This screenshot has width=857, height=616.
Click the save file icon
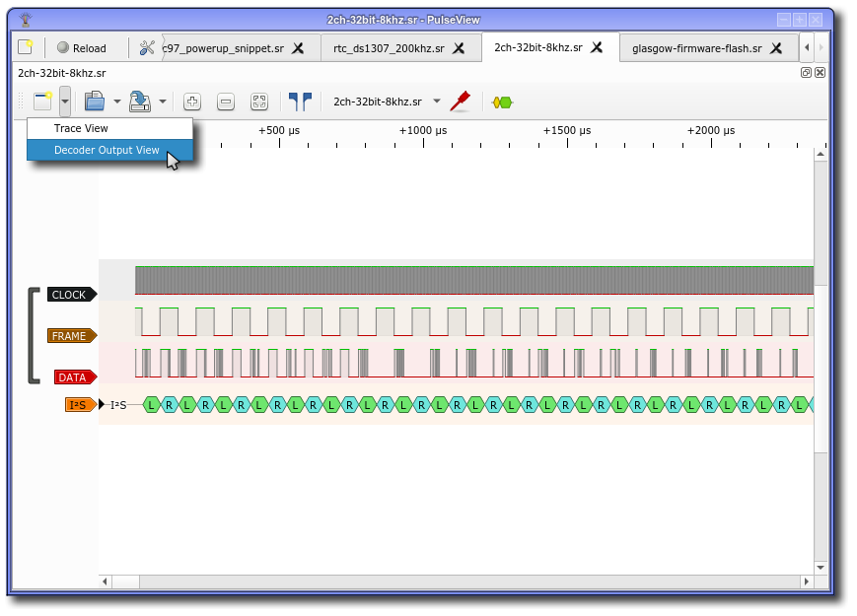pyautogui.click(x=140, y=102)
